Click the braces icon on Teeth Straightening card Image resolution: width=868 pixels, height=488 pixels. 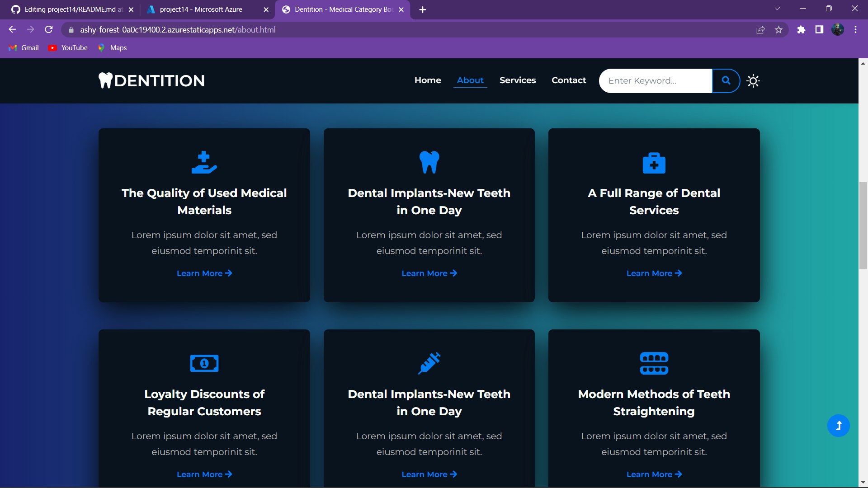pyautogui.click(x=654, y=363)
